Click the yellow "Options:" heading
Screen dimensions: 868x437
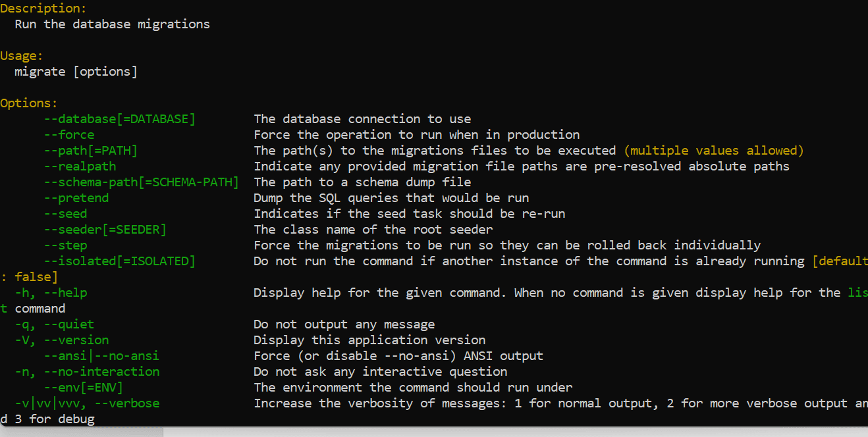(29, 103)
